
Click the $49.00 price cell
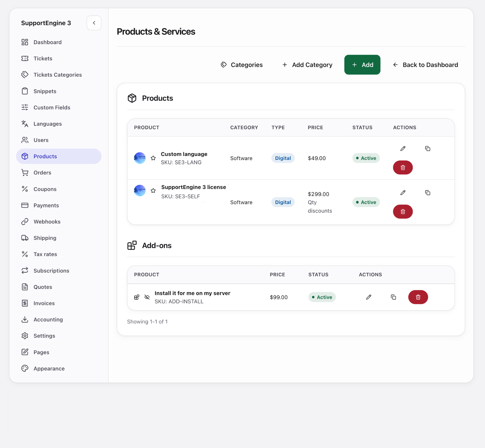317,158
